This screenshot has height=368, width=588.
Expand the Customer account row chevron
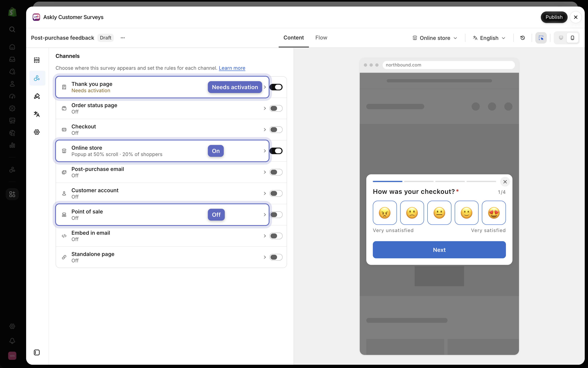[265, 193]
